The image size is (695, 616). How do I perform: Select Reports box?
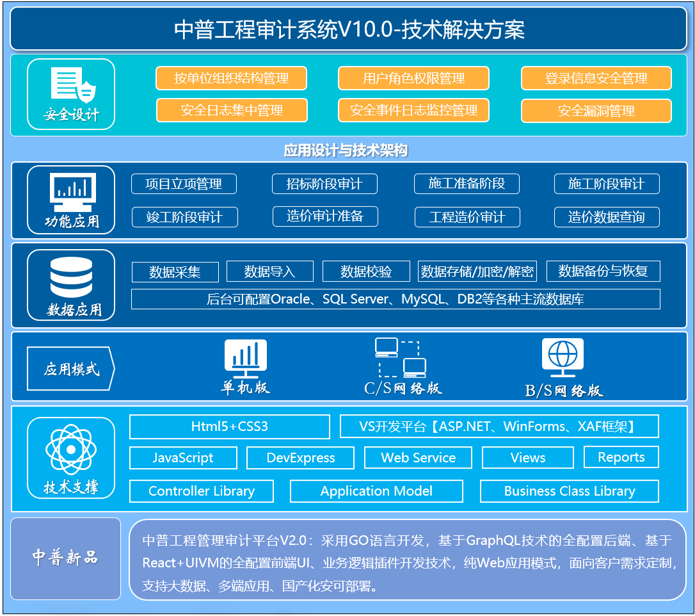(x=621, y=457)
